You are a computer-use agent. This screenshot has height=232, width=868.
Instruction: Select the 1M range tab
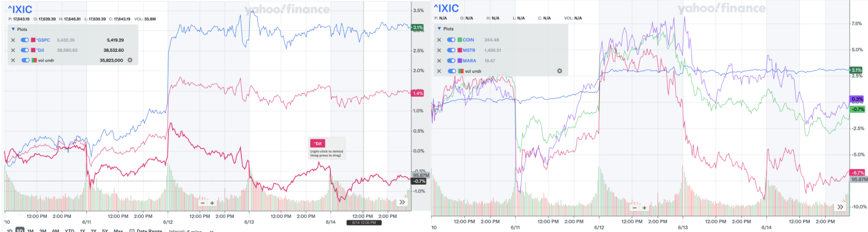30,231
